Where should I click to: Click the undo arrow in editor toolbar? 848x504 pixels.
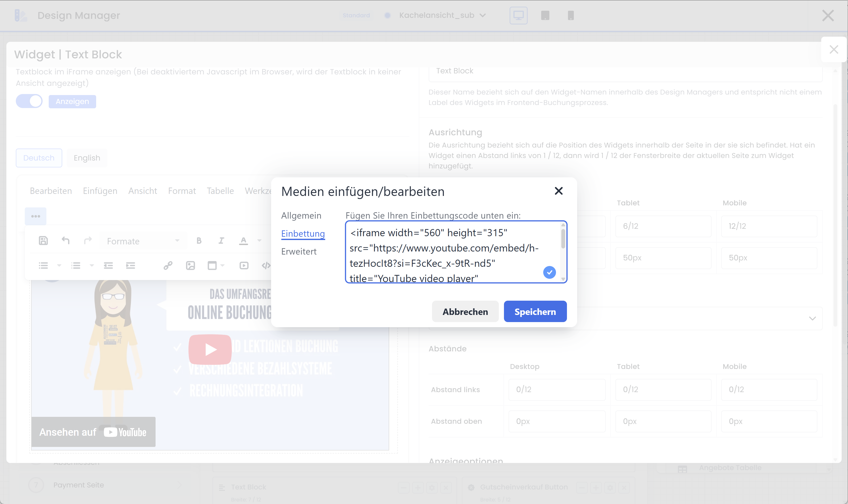[x=66, y=241]
